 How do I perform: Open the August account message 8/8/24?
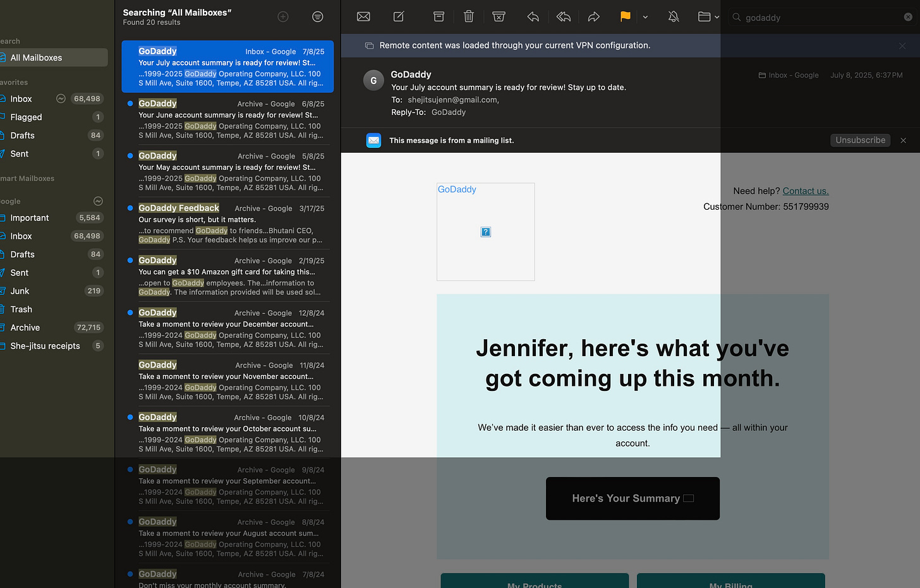pos(227,538)
